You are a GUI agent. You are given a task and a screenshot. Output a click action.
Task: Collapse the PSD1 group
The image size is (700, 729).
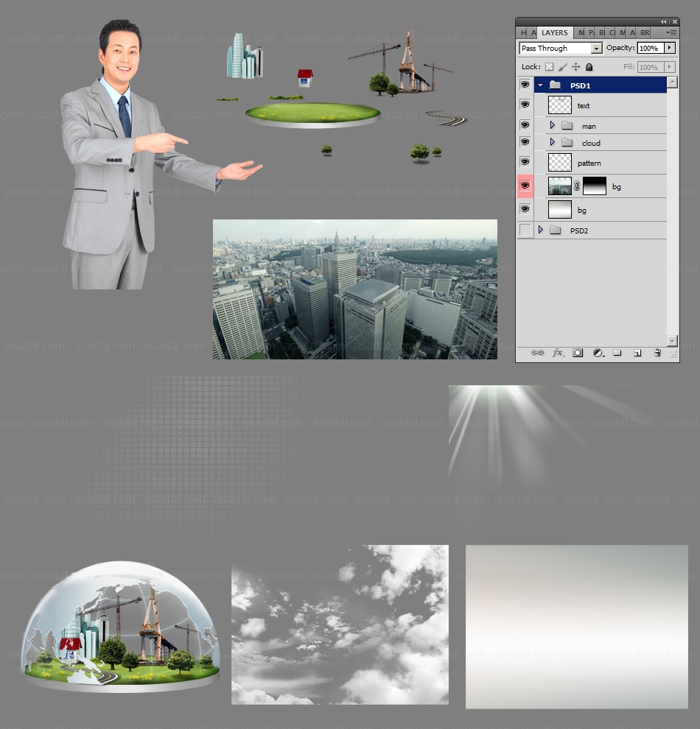pyautogui.click(x=540, y=85)
